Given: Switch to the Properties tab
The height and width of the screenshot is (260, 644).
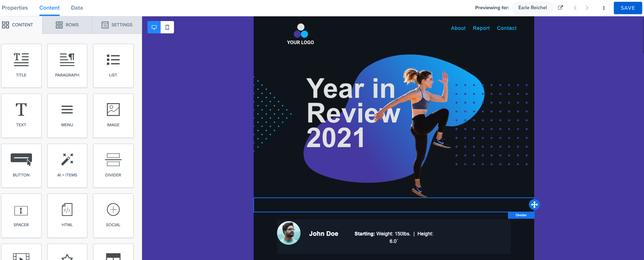Looking at the screenshot, I should pyautogui.click(x=15, y=8).
